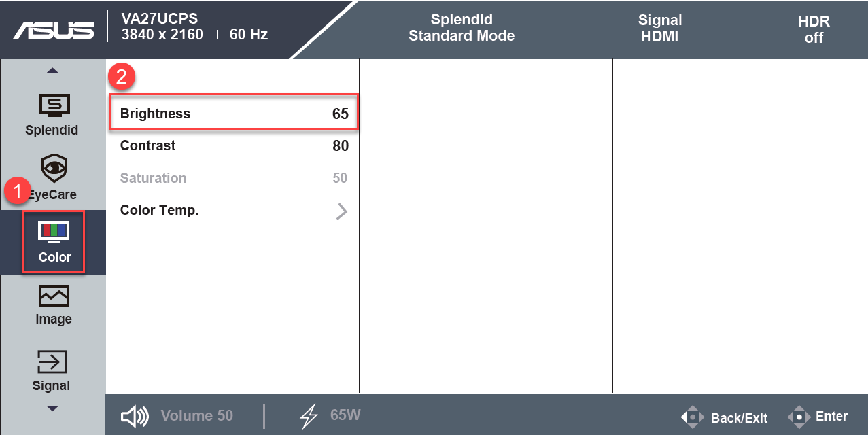
Task: Click the Color monitor icon
Action: (x=53, y=232)
